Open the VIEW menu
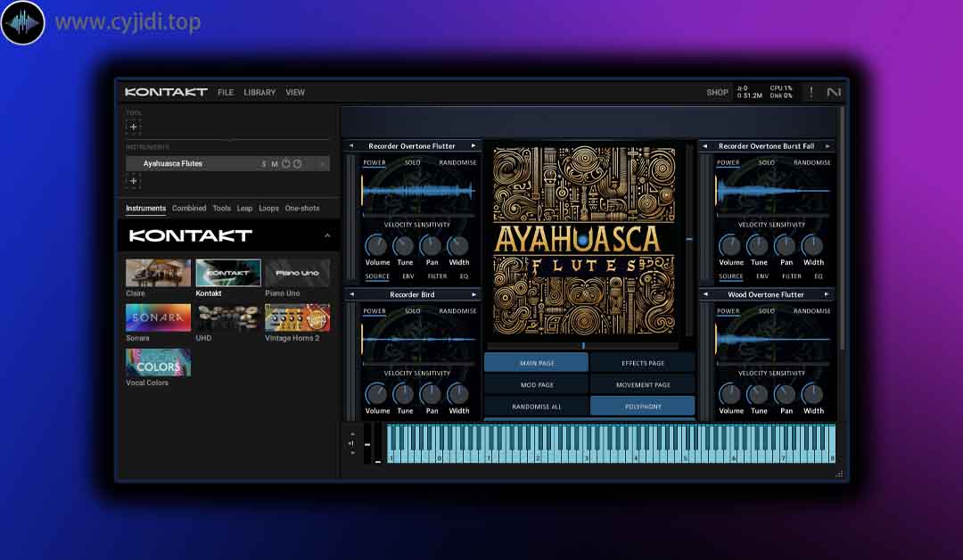This screenshot has width=963, height=560. (295, 92)
